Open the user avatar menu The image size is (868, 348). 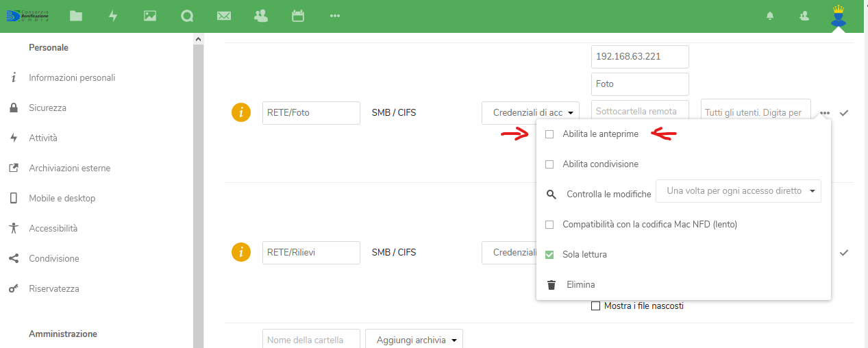[839, 16]
